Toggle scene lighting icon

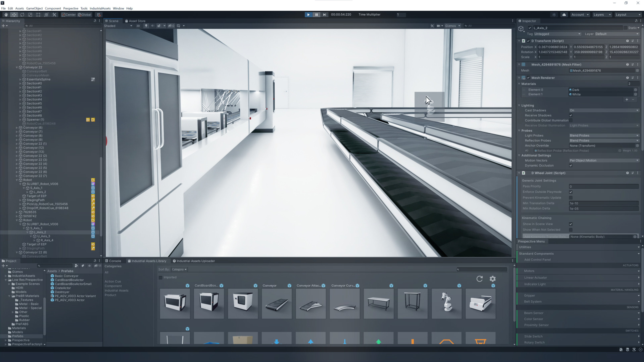pyautogui.click(x=146, y=26)
